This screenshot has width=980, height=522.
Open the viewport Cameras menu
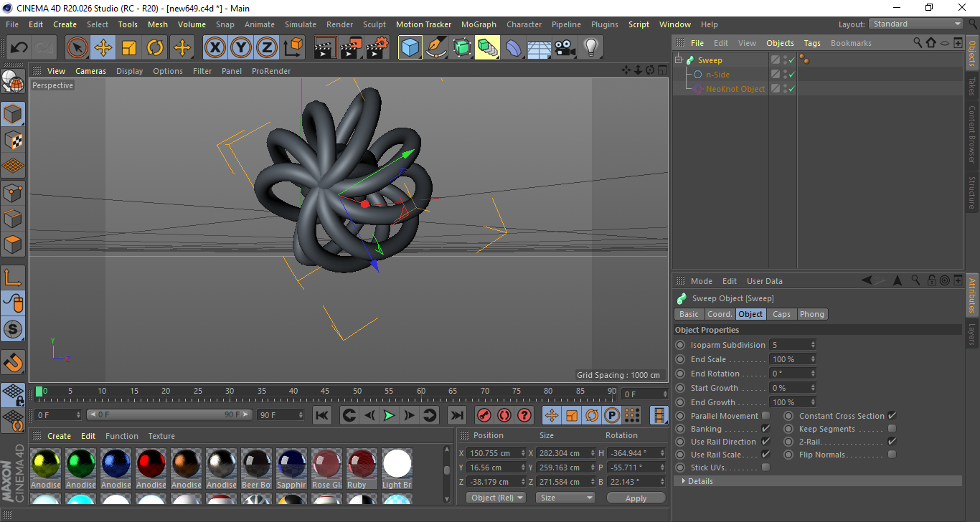coord(90,71)
